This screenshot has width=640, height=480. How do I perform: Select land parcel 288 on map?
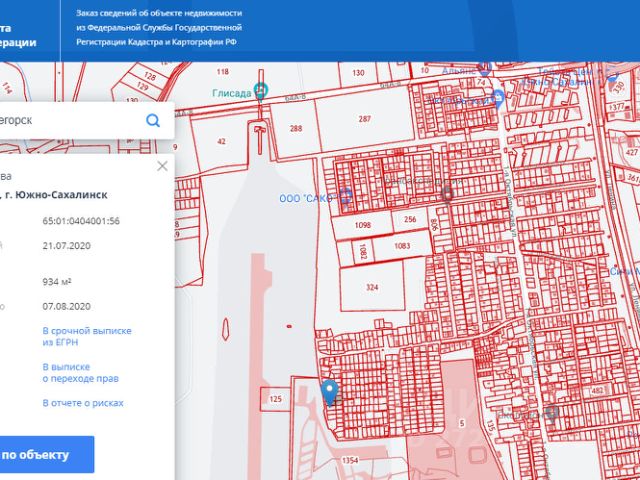click(295, 130)
